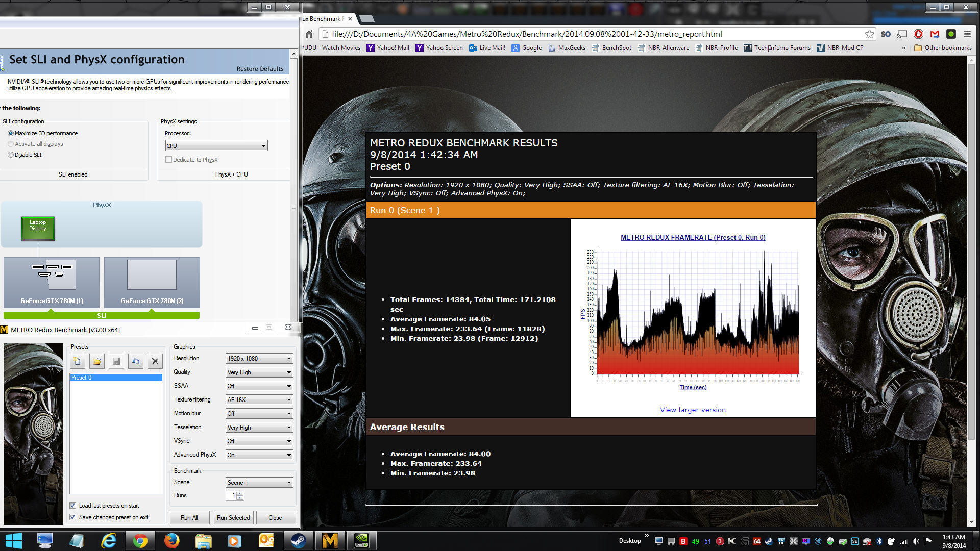Open Outlook from taskbar
This screenshot has width=980, height=551.
pos(266,540)
